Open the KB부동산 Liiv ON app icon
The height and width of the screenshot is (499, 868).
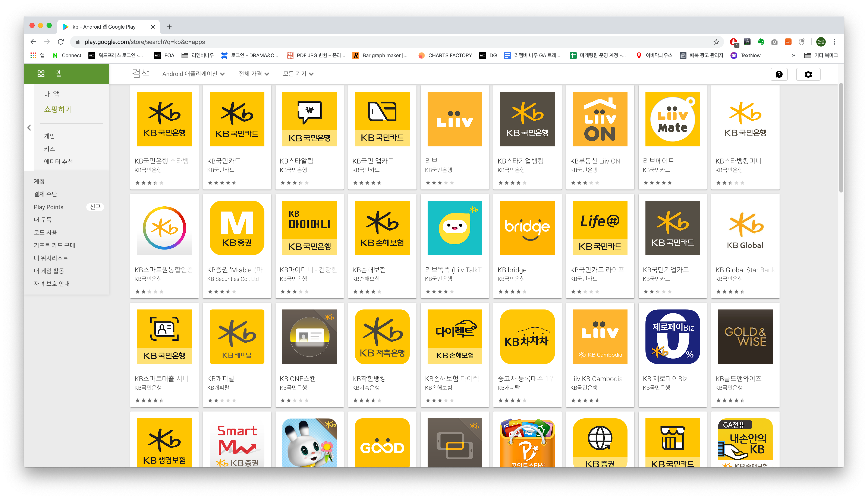tap(600, 119)
